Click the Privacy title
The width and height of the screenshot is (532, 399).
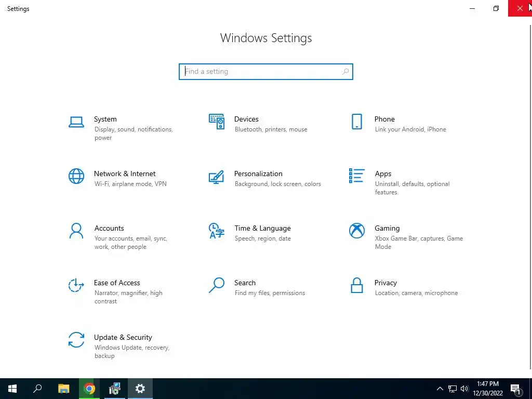[x=385, y=283]
